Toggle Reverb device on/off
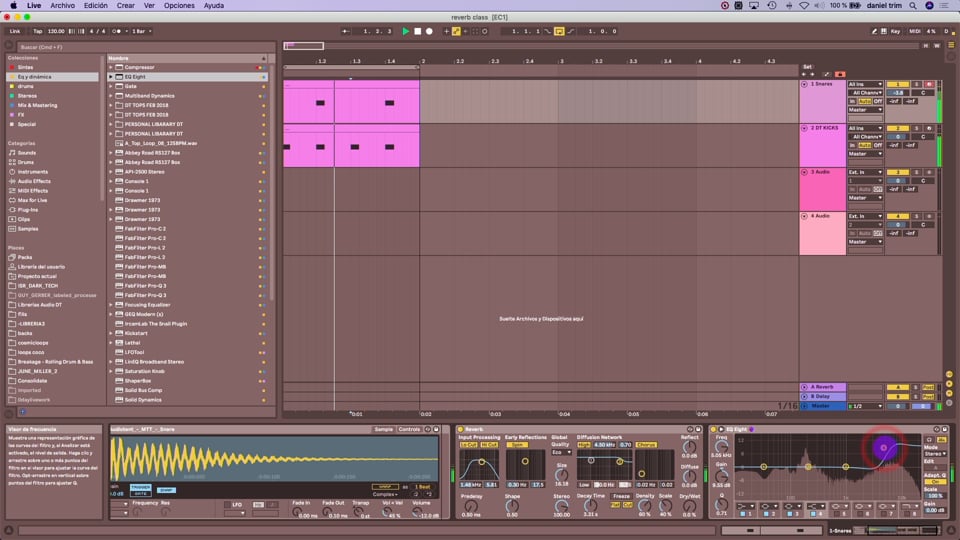This screenshot has height=540, width=960. [x=460, y=429]
